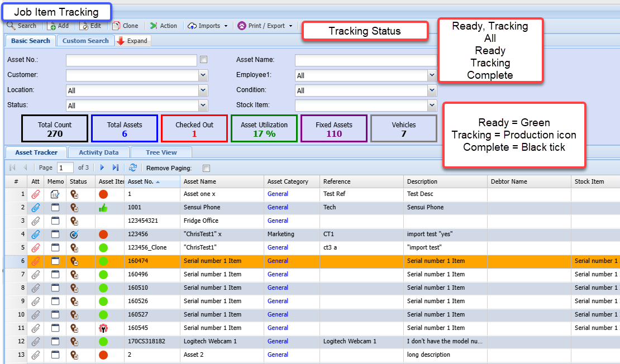Click the Search toolbar icon

[x=11, y=26]
